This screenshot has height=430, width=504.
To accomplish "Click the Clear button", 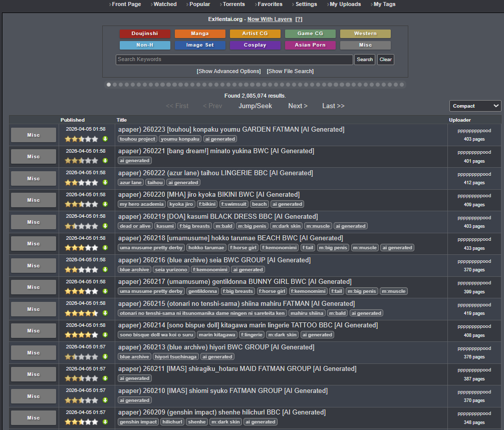I will pos(386,60).
